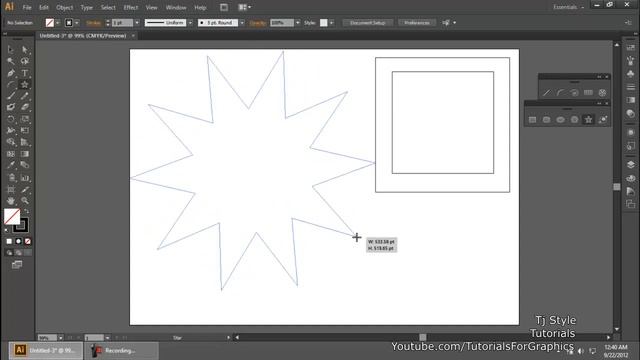Select the Shape Builder tool
Image resolution: width=640 pixels, height=360 pixels.
tap(11, 142)
